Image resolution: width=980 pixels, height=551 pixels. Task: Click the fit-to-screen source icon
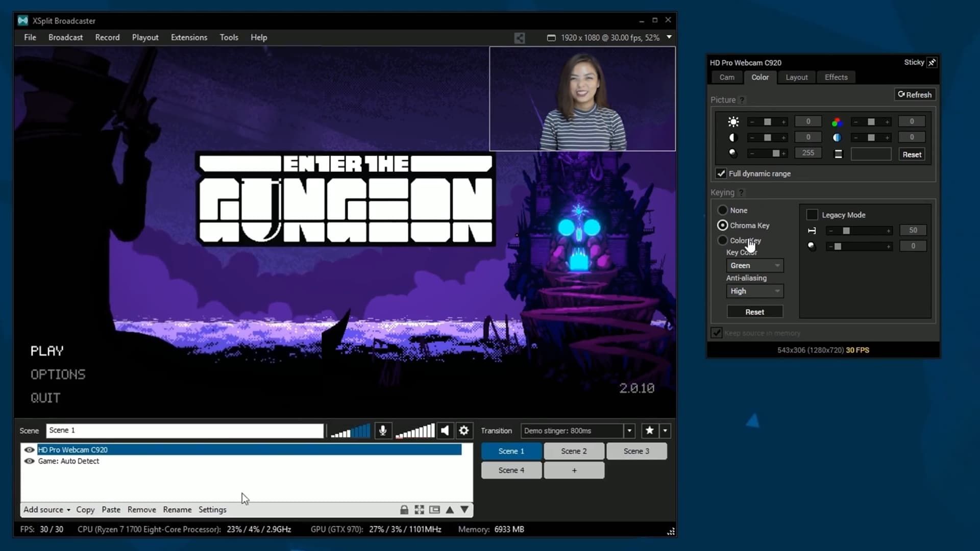click(420, 510)
